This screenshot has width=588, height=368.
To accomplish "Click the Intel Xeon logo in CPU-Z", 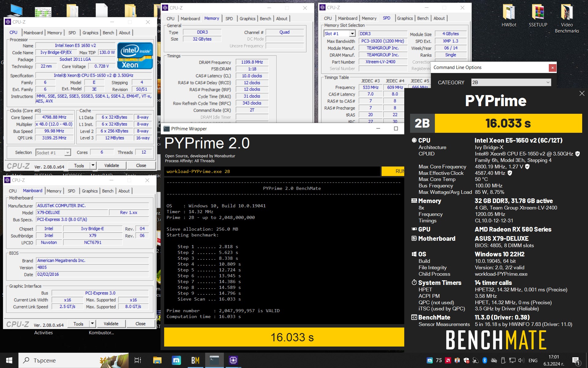I will 135,56.
